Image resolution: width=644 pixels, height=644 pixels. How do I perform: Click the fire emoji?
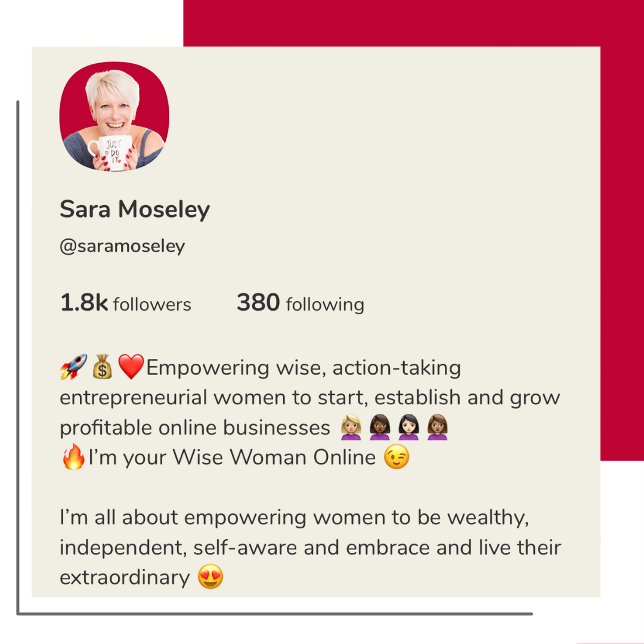tap(73, 458)
